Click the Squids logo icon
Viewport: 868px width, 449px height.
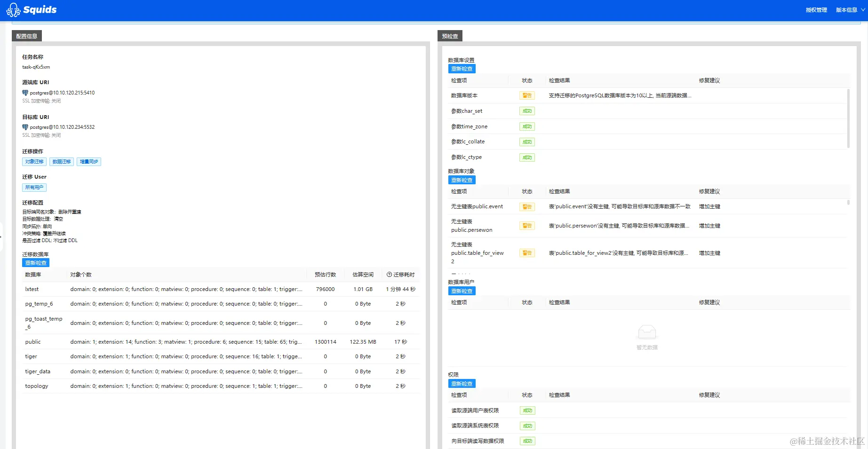coord(13,10)
